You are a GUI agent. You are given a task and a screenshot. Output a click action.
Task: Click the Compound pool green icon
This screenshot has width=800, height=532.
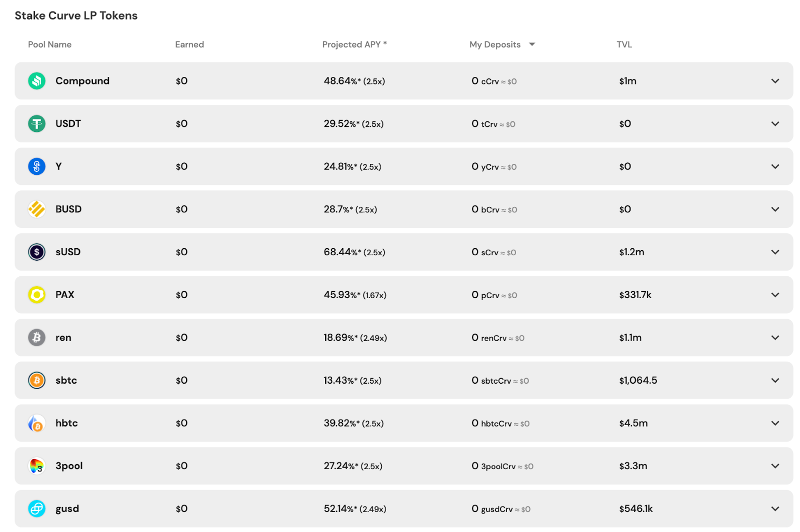coord(36,81)
